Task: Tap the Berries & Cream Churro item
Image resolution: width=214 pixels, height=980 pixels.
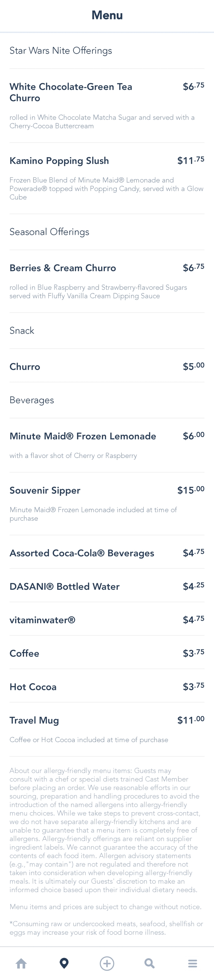Action: pos(63,268)
